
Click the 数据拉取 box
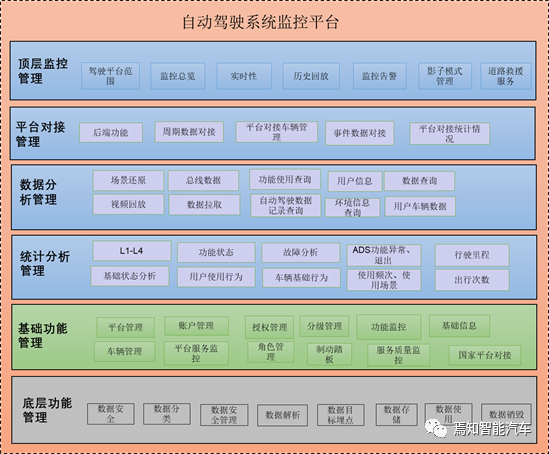click(x=204, y=205)
